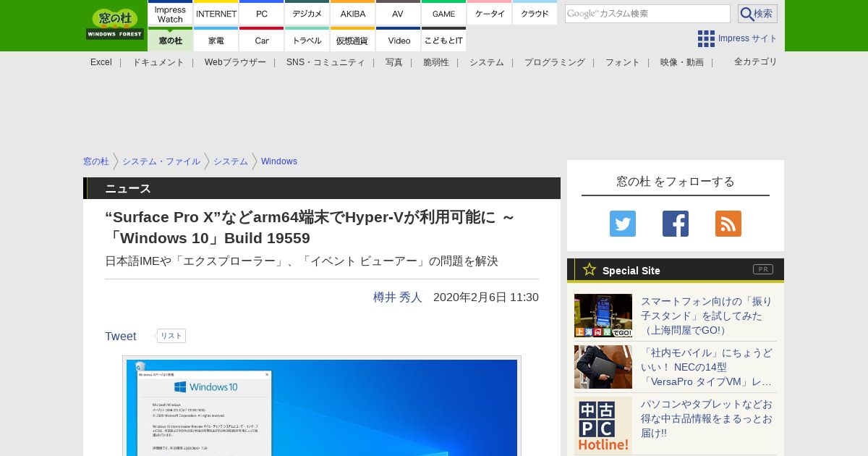Open the ドキュメント category
The width and height of the screenshot is (868, 456).
[x=158, y=62]
